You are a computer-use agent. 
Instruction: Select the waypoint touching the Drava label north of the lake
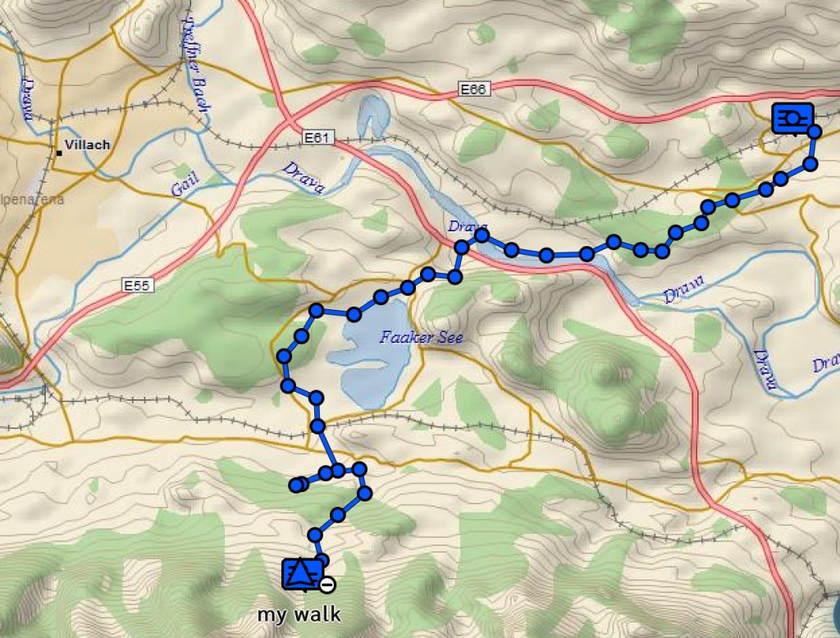pos(482,235)
